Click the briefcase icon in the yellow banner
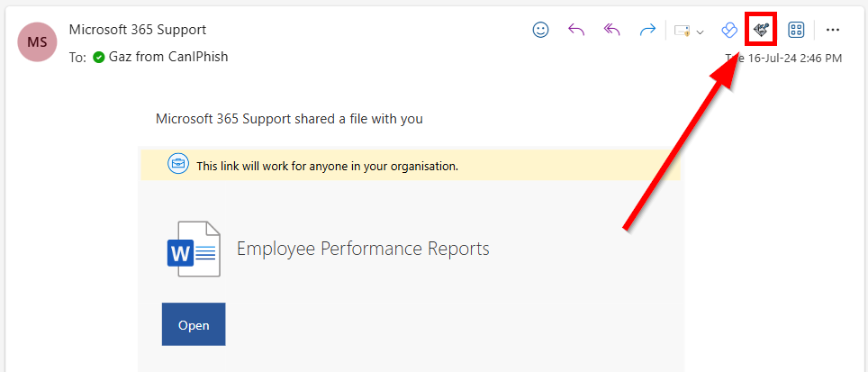868x372 pixels. 178,164
